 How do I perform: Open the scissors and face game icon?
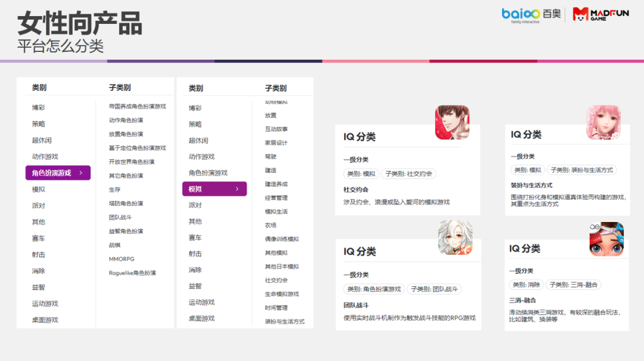pos(606,239)
